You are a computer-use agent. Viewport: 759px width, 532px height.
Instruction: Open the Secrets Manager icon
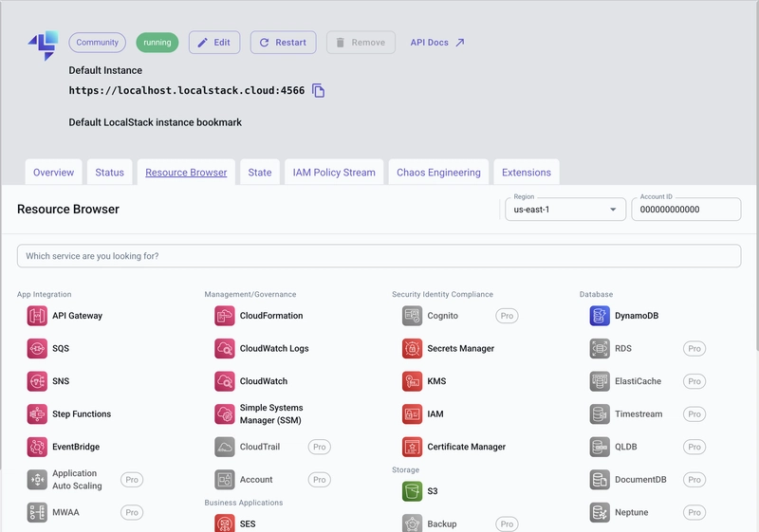point(413,349)
